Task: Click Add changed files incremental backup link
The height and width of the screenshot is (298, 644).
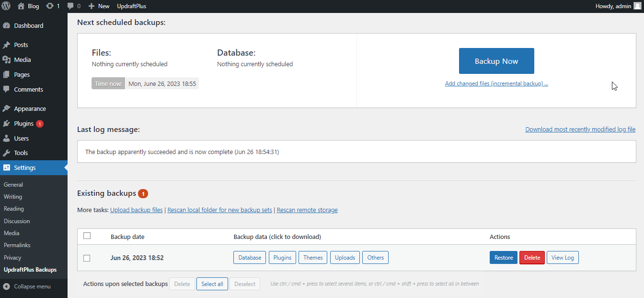Action: (496, 83)
